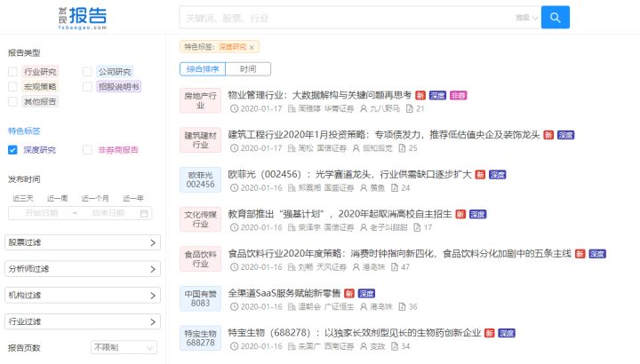Viewport: 640px width, 364px height.
Task: Select 近一周 publish time option
Action: 57,198
